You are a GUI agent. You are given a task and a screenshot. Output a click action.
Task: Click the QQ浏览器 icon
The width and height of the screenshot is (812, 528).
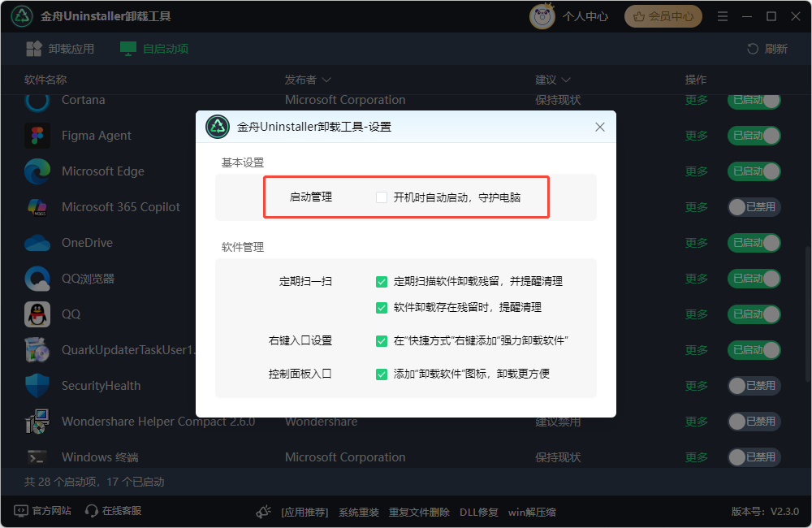(37, 279)
